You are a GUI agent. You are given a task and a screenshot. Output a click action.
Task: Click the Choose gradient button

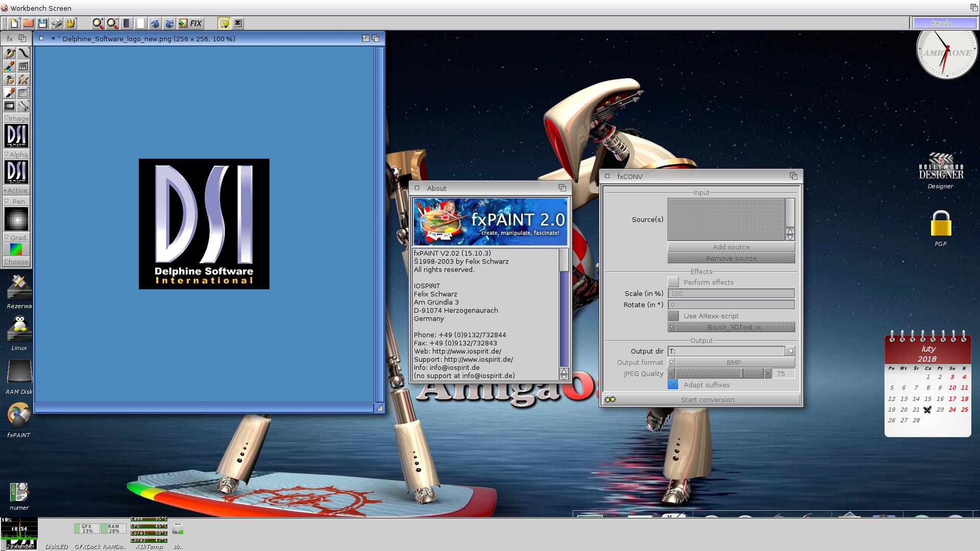tap(16, 262)
